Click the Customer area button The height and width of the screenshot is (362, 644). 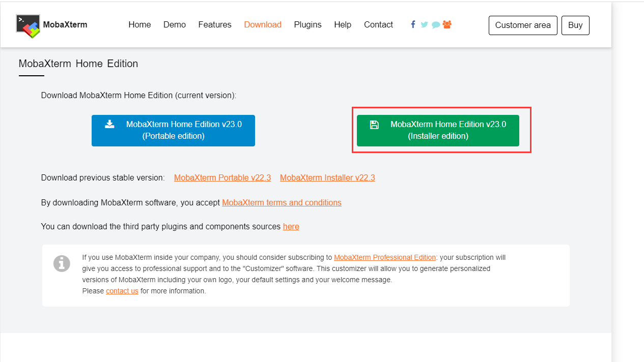[x=523, y=25]
